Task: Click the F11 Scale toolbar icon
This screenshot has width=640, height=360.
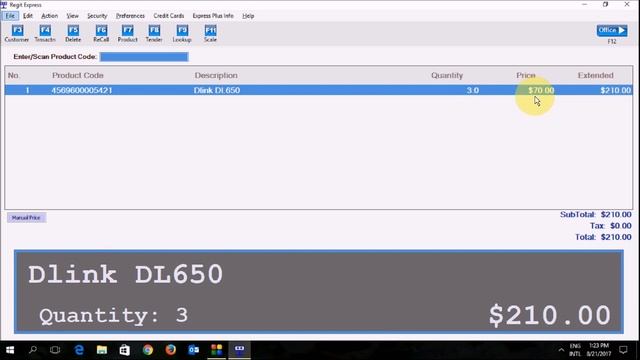Action: pos(210,33)
